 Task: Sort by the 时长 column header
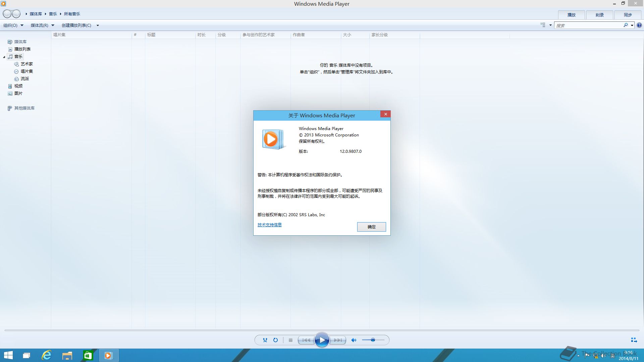tap(205, 35)
